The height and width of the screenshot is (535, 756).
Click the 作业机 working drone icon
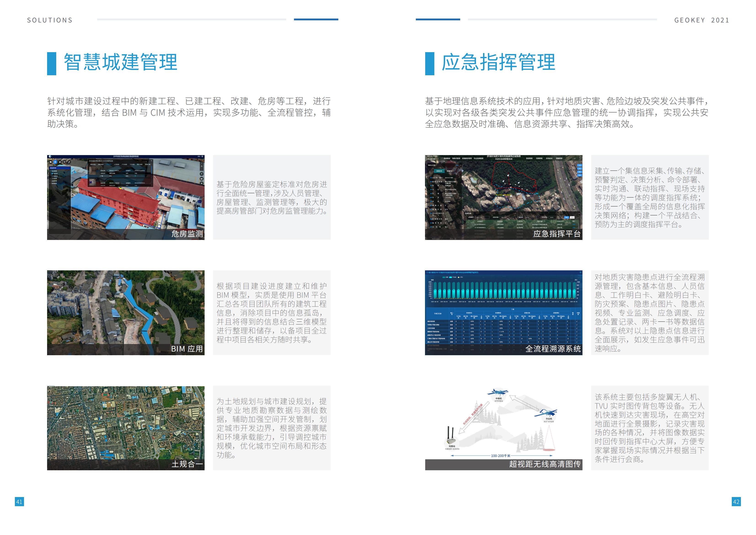548,413
